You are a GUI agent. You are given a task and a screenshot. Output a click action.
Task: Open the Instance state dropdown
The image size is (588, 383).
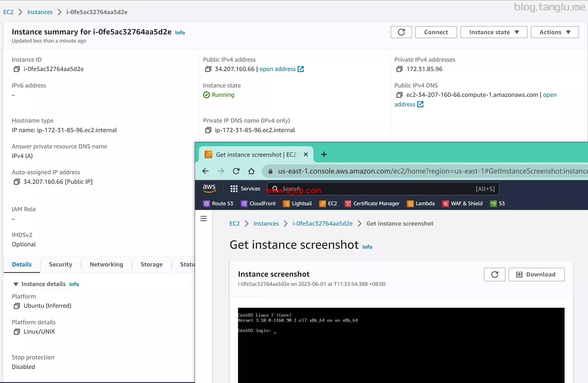pyautogui.click(x=493, y=32)
